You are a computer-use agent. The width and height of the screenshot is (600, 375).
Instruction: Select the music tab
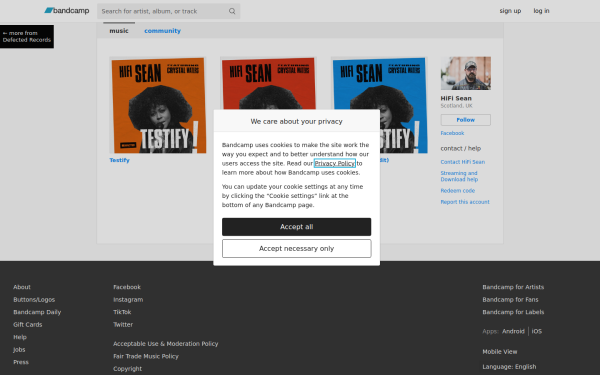pos(119,31)
